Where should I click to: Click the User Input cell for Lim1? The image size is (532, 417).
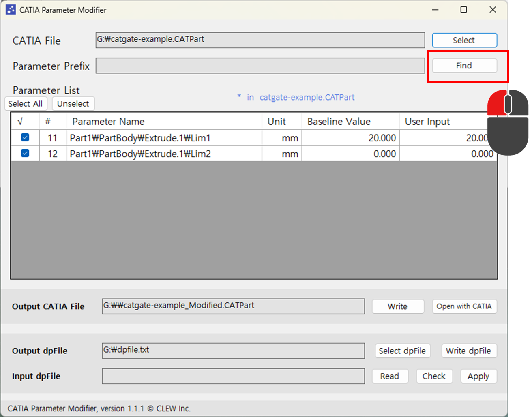click(x=448, y=138)
